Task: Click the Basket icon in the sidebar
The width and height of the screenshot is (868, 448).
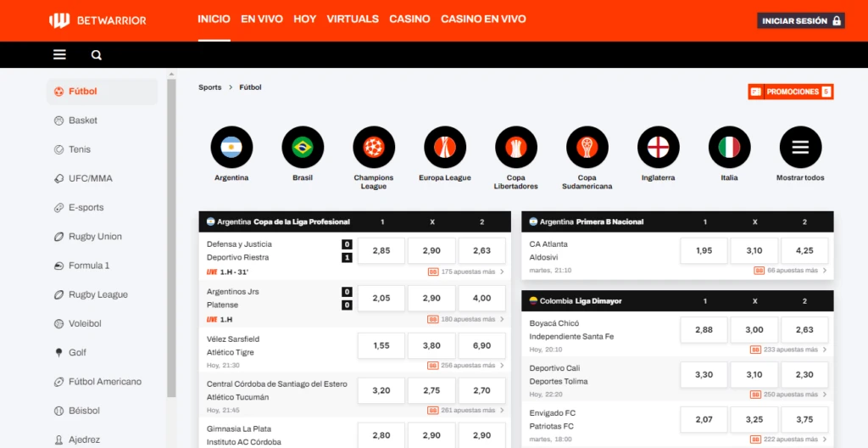Action: 58,120
